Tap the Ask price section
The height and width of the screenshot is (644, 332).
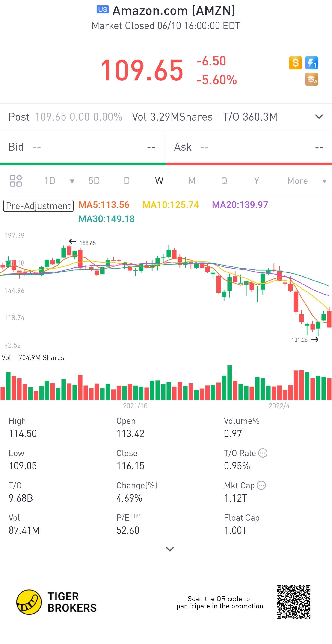[248, 147]
